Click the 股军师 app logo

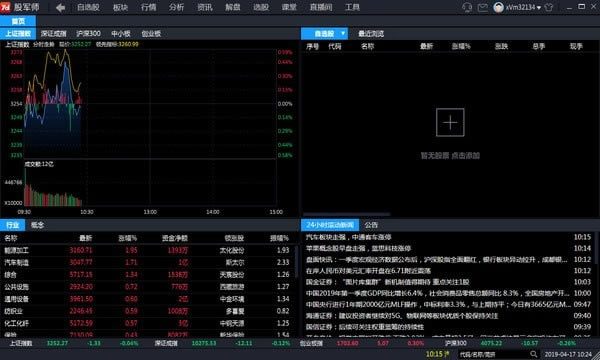click(x=5, y=7)
